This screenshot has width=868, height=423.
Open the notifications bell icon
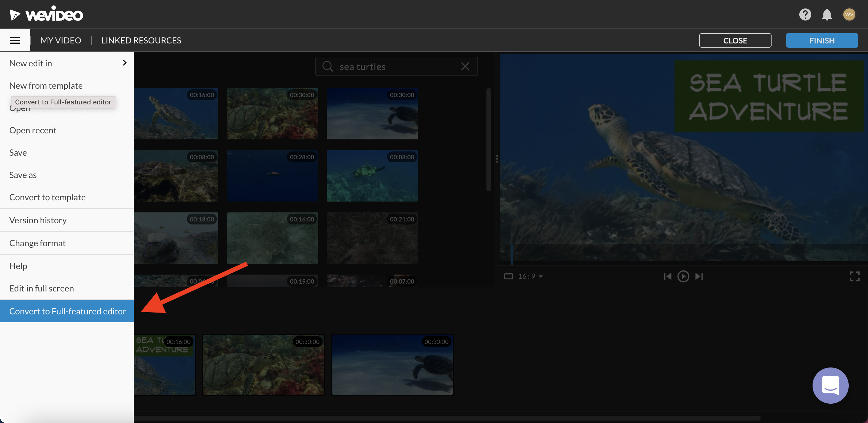(827, 14)
